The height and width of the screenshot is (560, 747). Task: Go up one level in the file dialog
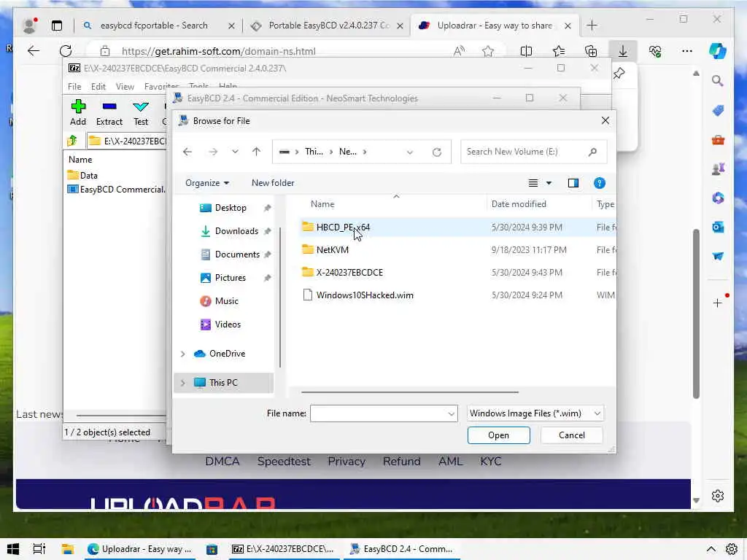click(x=256, y=152)
